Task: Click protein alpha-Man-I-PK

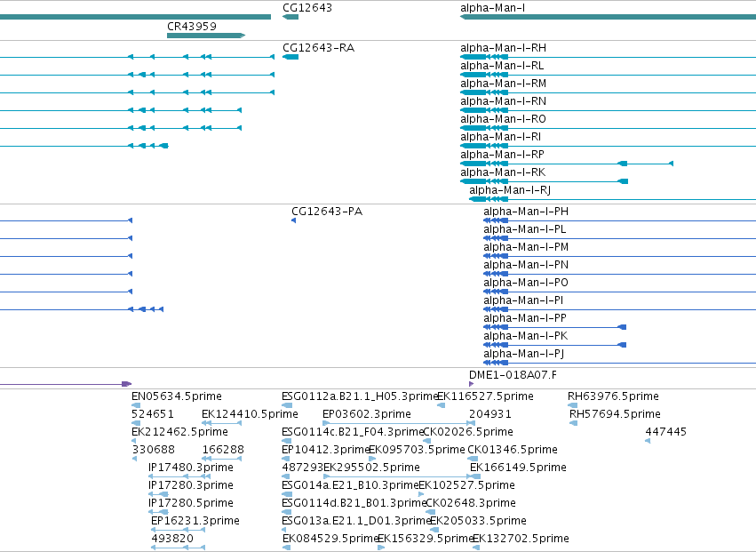Action: click(526, 336)
